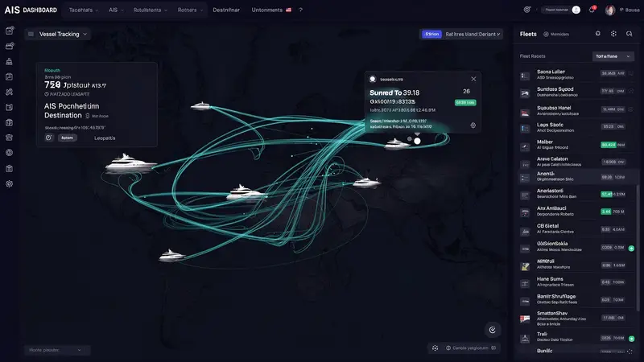This screenshot has width=644, height=362.
Task: Click the AIS DASHBOARD logo
Action: tap(31, 10)
